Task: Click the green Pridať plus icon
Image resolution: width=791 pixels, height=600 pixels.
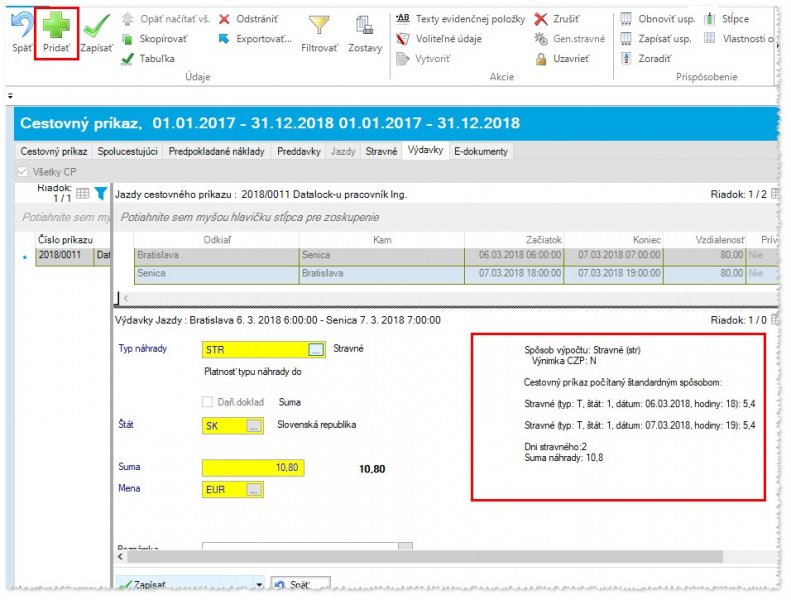Action: click(56, 26)
